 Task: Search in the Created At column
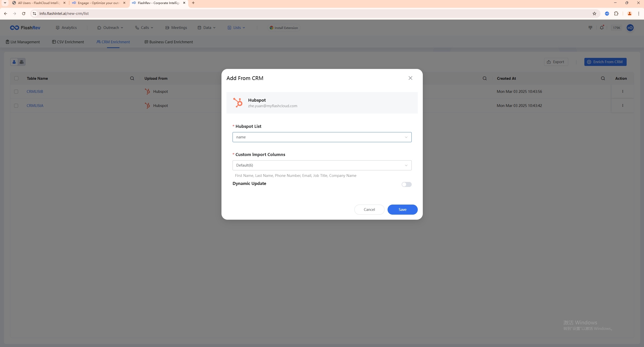(x=603, y=79)
